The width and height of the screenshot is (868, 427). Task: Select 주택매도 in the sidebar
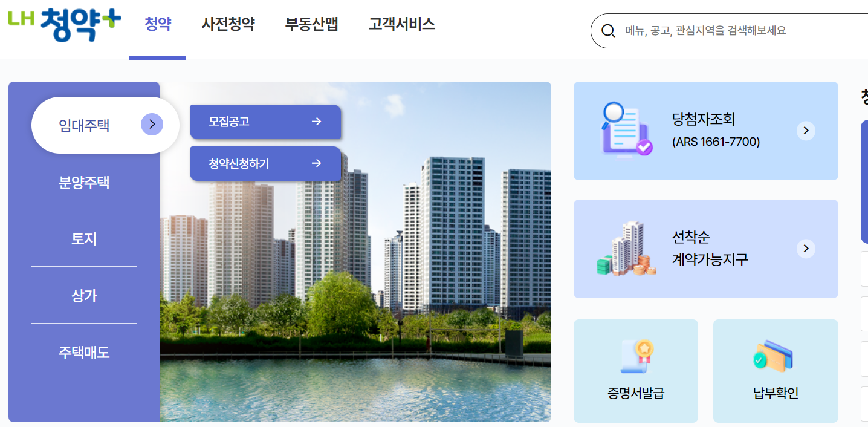[x=84, y=352]
